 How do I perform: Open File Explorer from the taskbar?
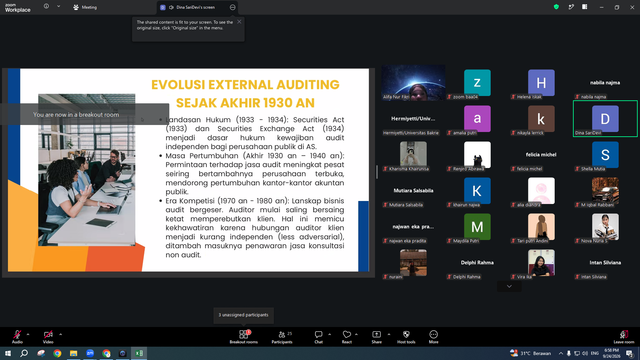[x=73, y=353]
